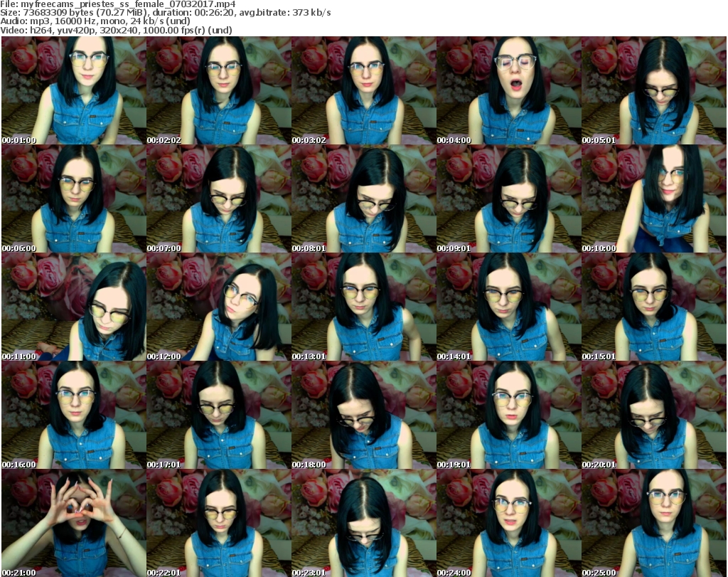Click the Audio line showing mp3, 16000 Hz
The width and height of the screenshot is (728, 577).
pyautogui.click(x=95, y=21)
